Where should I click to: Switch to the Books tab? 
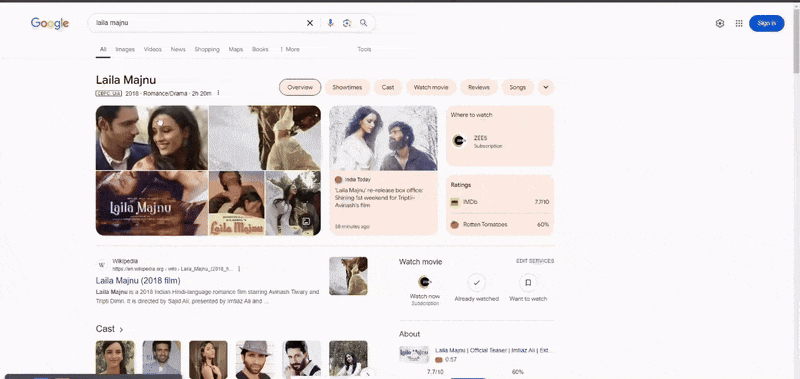point(260,49)
